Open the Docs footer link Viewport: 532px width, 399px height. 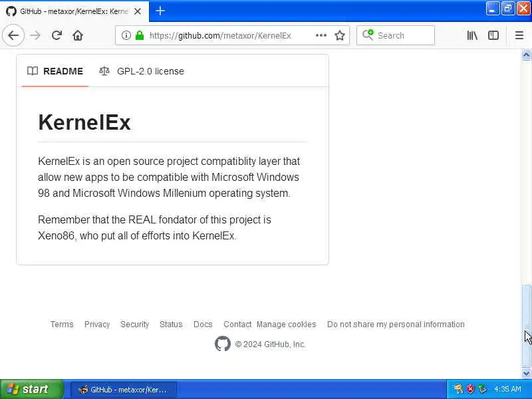pyautogui.click(x=203, y=325)
